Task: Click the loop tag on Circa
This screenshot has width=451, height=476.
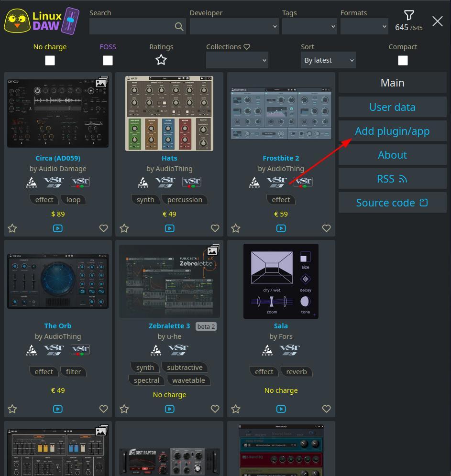Action: click(73, 200)
